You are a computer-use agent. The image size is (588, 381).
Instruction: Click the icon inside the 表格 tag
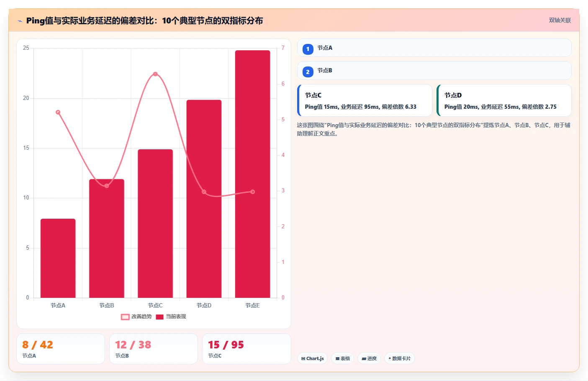tap(337, 358)
